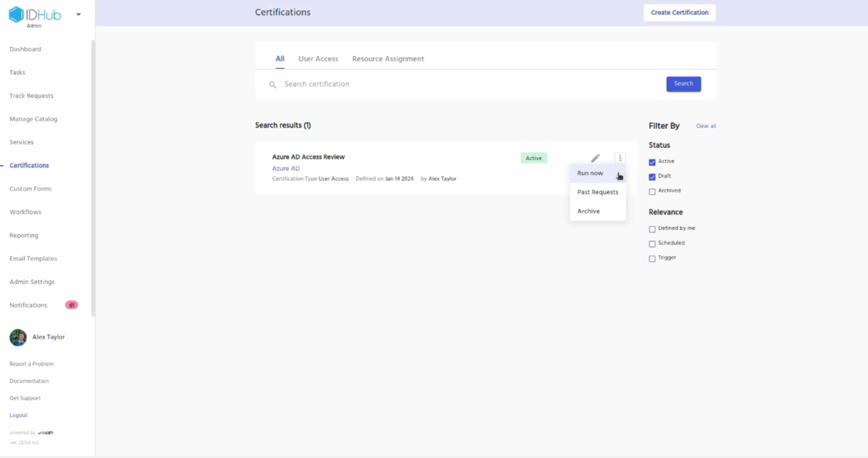The width and height of the screenshot is (868, 458).
Task: Expand the Admin role dropdown arrow
Action: coord(78,15)
